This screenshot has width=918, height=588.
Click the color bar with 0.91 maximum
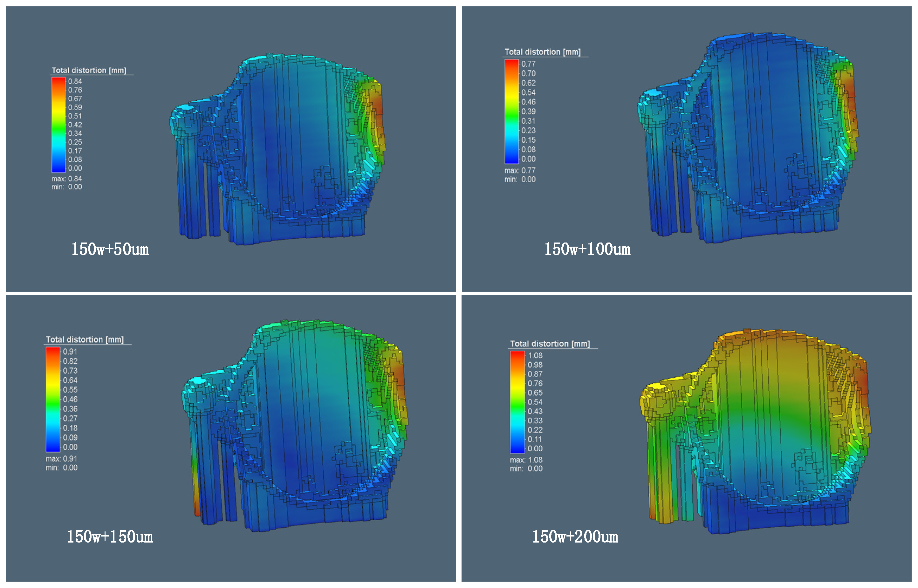point(53,400)
